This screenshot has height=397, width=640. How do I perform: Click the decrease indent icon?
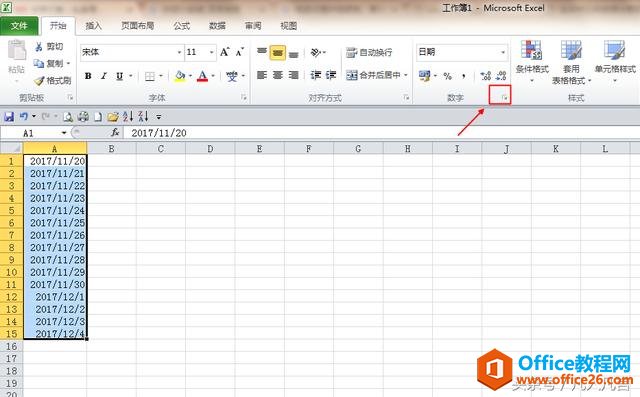click(x=316, y=75)
